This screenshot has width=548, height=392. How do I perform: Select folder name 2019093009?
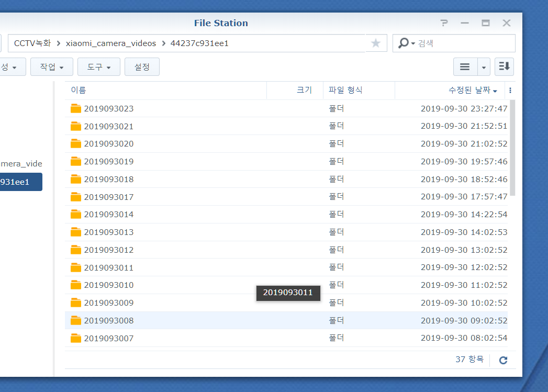coord(109,303)
